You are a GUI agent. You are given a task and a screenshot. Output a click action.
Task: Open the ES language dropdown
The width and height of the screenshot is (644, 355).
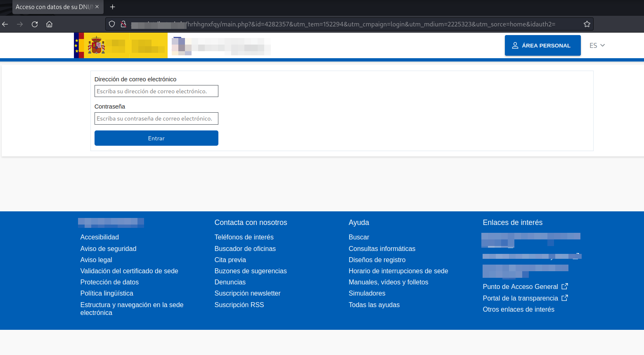coord(597,45)
